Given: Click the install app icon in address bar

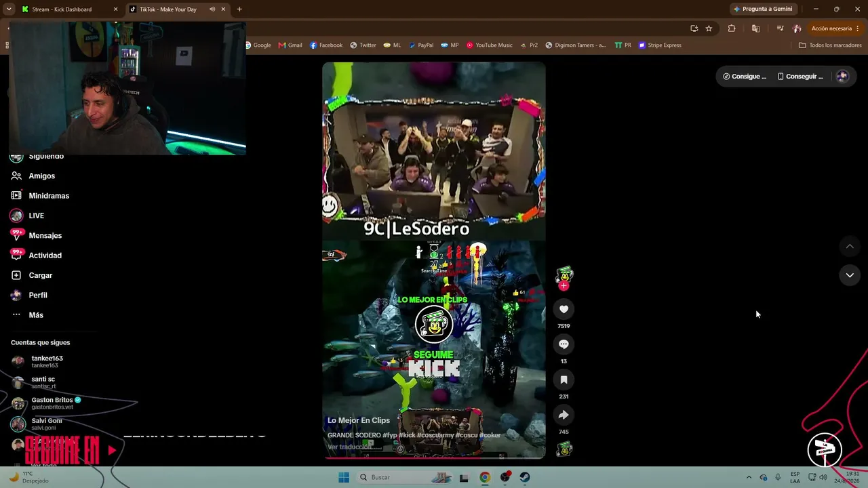Looking at the screenshot, I should click(x=694, y=28).
